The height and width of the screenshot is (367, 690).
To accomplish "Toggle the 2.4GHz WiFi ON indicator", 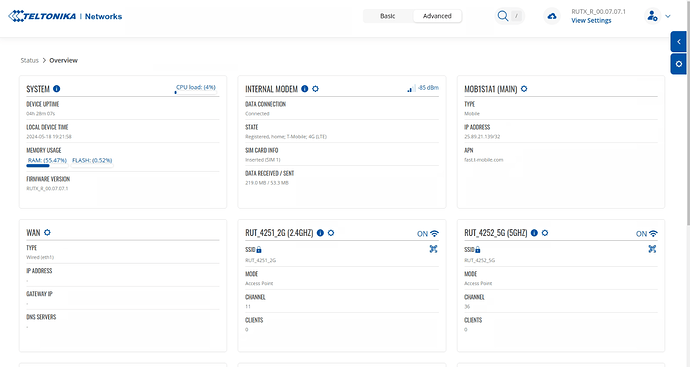I will (428, 234).
